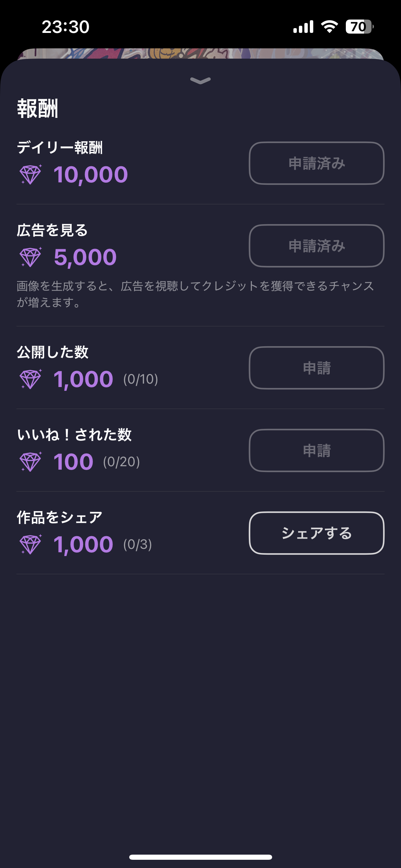Tap the 報酬 sheet title

coord(38,109)
